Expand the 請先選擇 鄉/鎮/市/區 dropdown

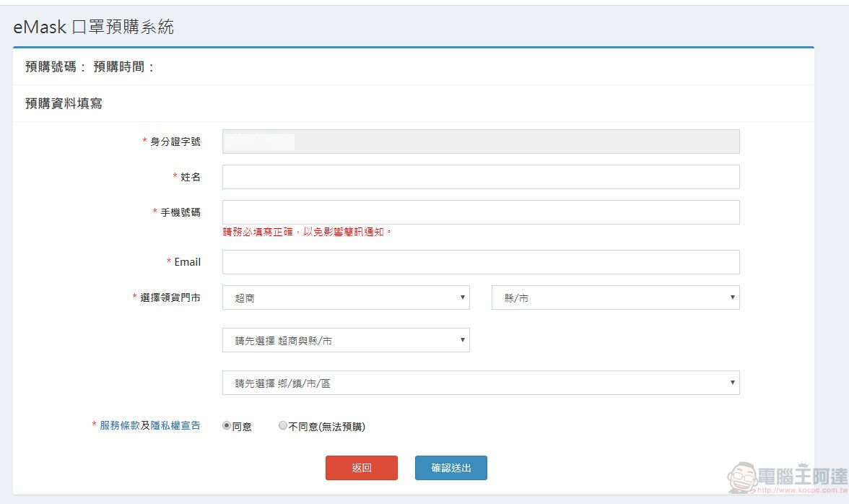pyautogui.click(x=481, y=383)
